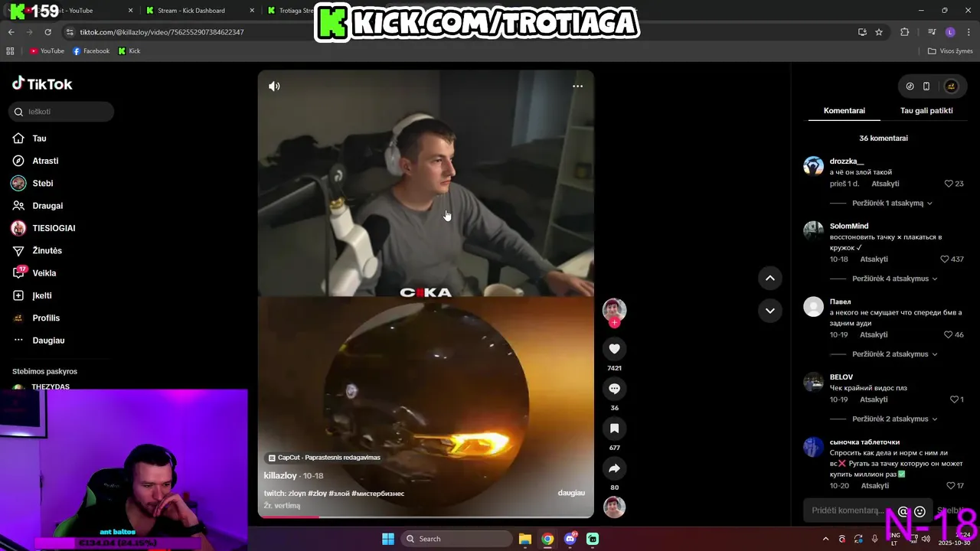Screen dimensions: 980x551
Task: Open the spinning sound disc avatar
Action: pos(614,507)
